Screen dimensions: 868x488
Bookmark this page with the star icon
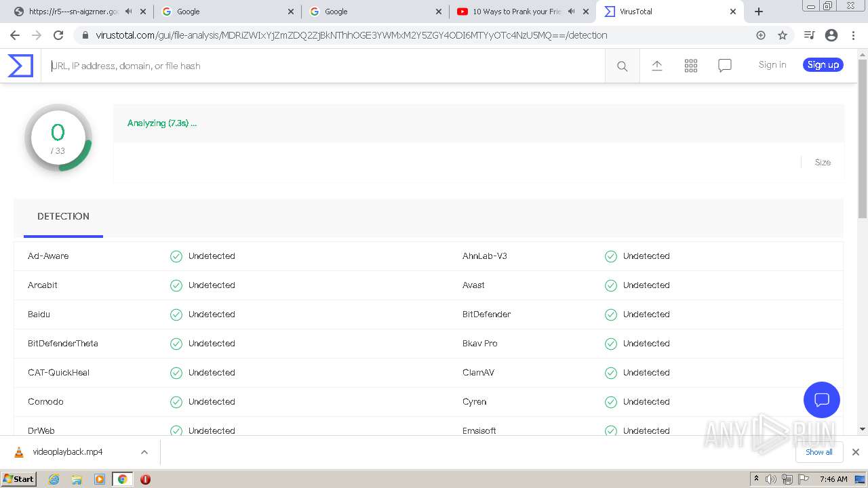783,35
